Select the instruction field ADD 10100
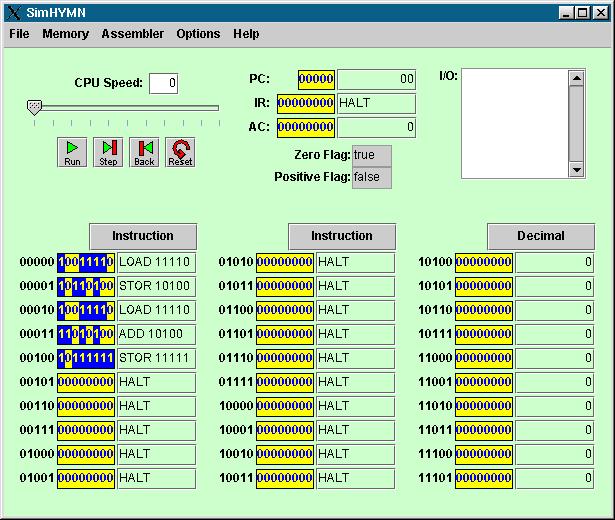Viewport: 615px width, 520px height. (x=155, y=334)
